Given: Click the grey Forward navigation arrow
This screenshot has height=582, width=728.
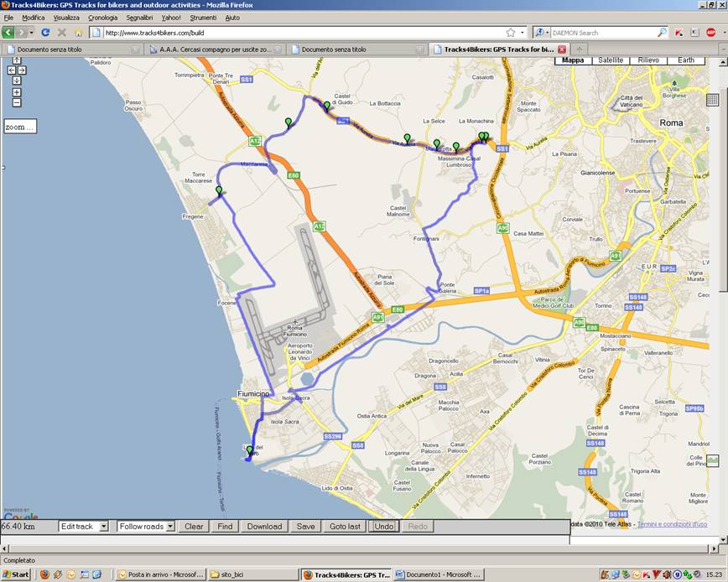Looking at the screenshot, I should 21,33.
